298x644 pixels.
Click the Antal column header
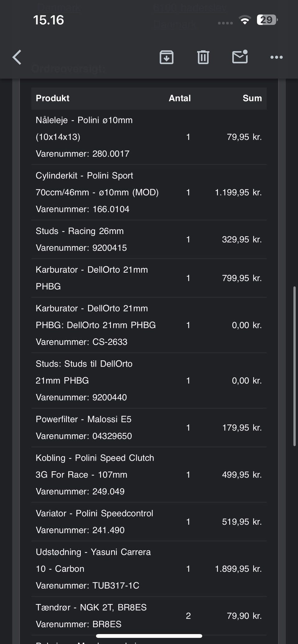179,98
